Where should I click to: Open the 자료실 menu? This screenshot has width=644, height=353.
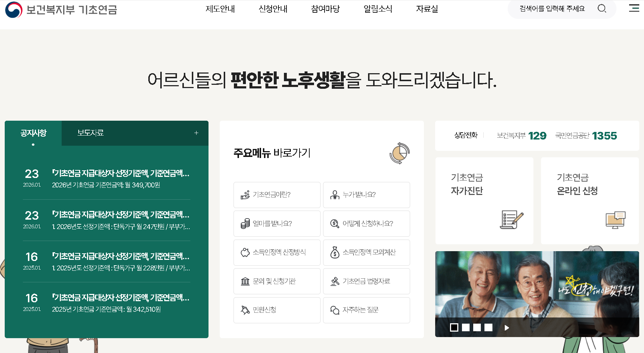click(x=427, y=9)
